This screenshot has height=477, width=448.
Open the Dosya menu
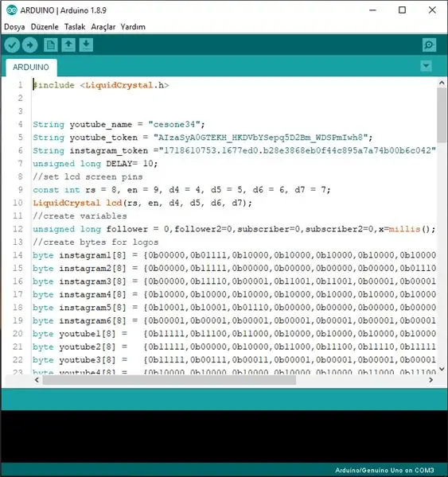click(14, 27)
